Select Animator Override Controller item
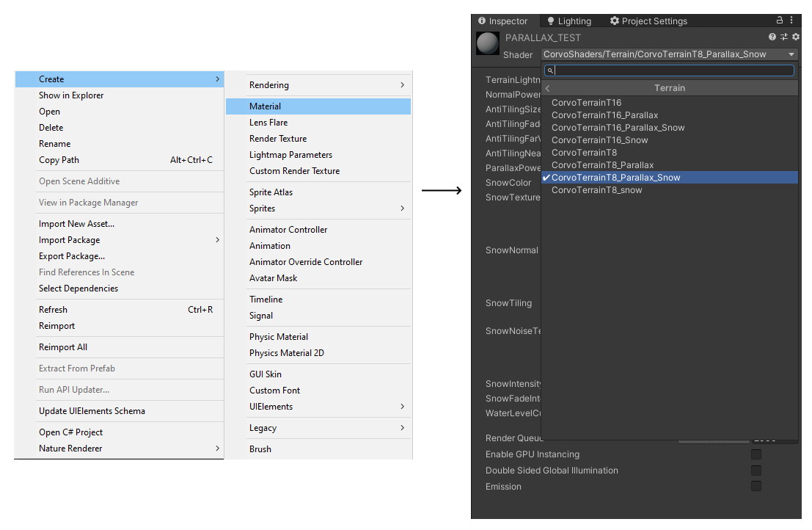Image resolution: width=812 pixels, height=530 pixels. [x=318, y=261]
